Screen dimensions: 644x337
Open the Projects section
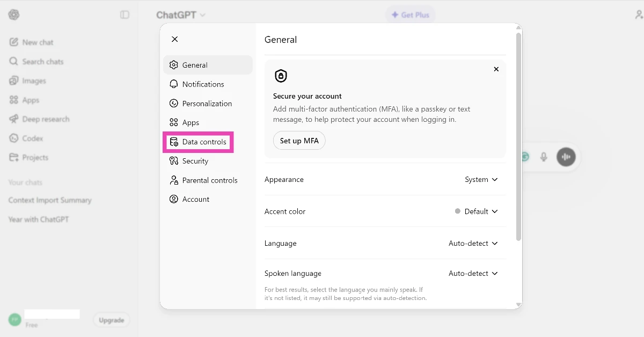pyautogui.click(x=35, y=157)
